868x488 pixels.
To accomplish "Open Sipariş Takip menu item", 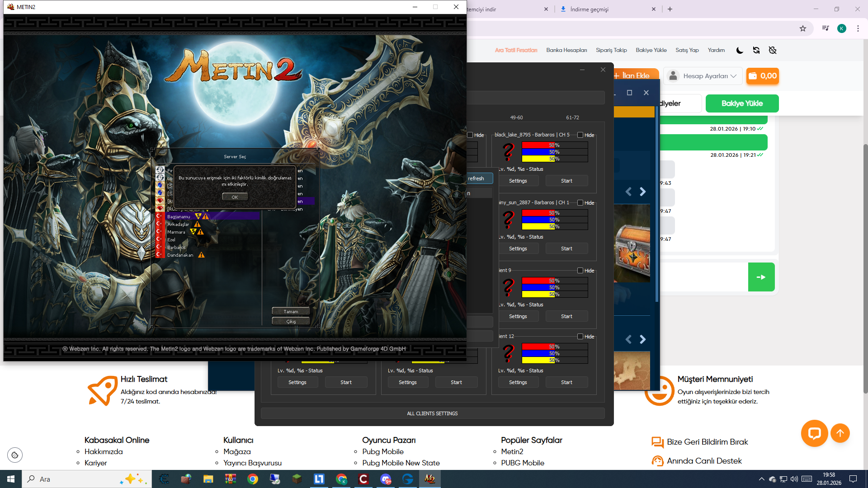I will [611, 50].
